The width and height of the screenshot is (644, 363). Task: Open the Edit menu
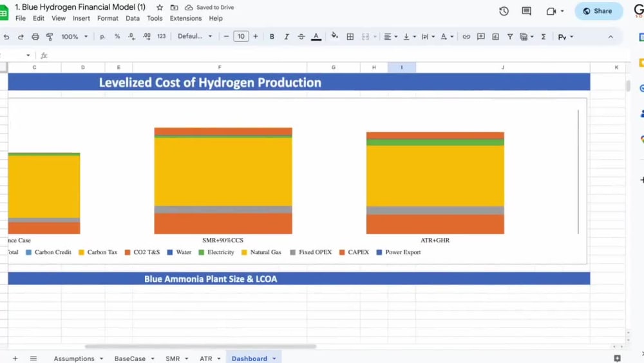[x=39, y=18]
